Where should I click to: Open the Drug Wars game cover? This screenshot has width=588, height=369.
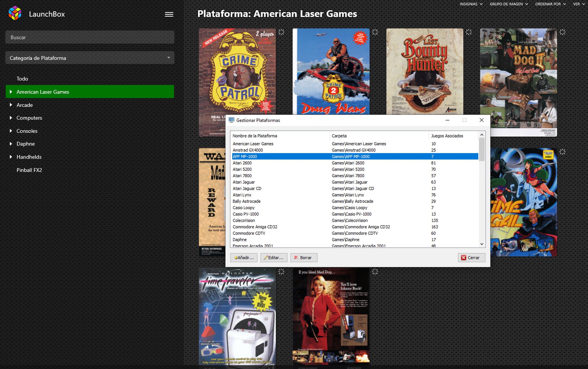[331, 71]
